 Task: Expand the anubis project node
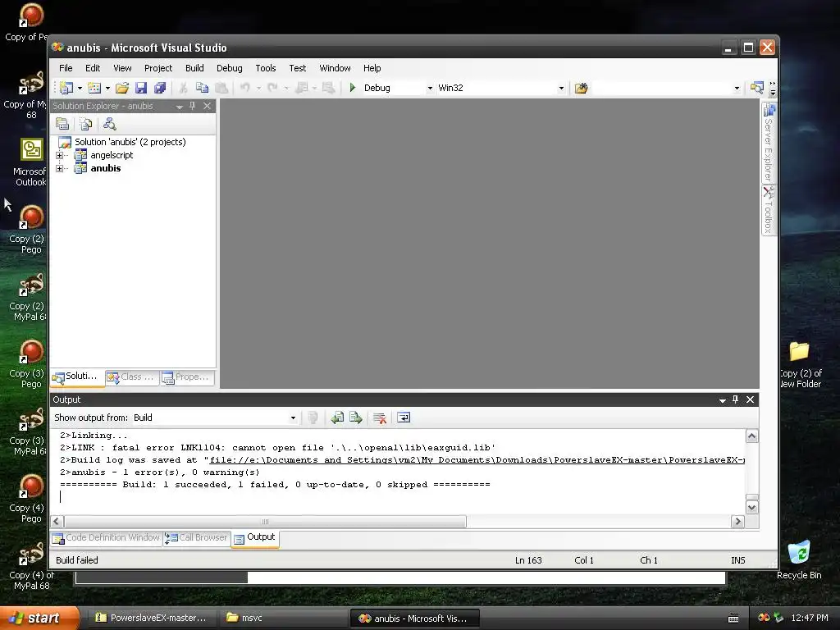(x=59, y=168)
